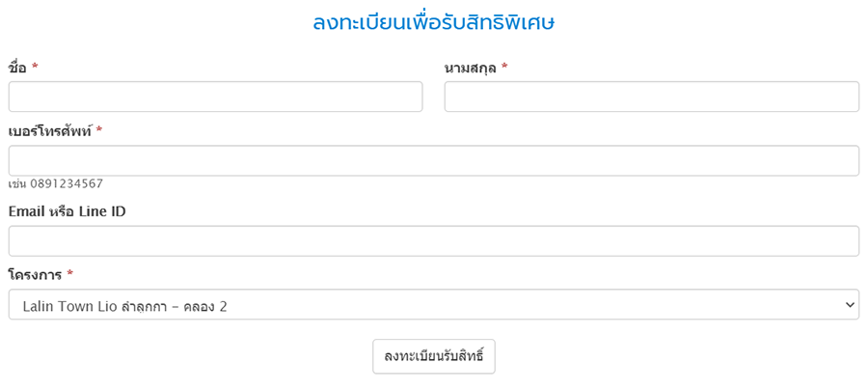
Task: Click the Line ID part of the email label
Action: point(102,210)
